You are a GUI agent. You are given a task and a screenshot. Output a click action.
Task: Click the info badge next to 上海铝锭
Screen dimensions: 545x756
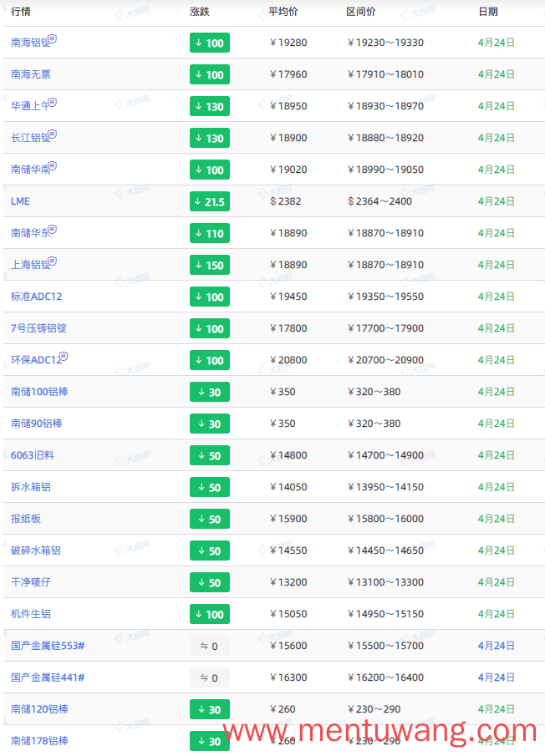[53, 261]
